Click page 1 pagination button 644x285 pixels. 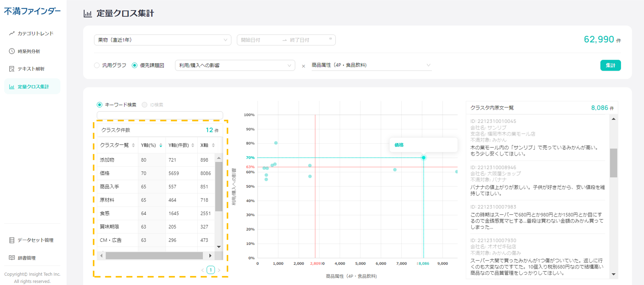coord(211,270)
